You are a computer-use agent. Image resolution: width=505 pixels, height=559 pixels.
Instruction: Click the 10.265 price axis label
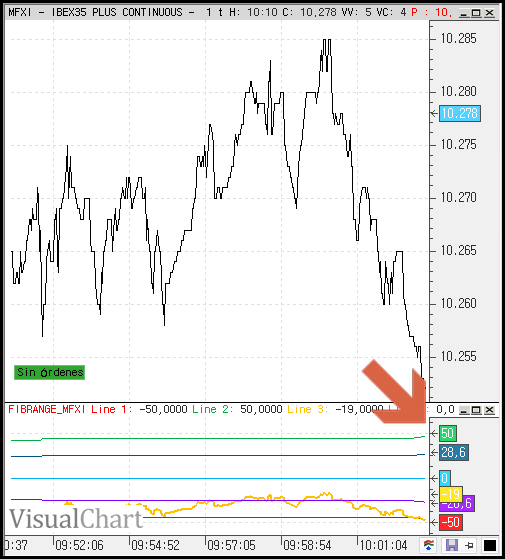pyautogui.click(x=458, y=251)
